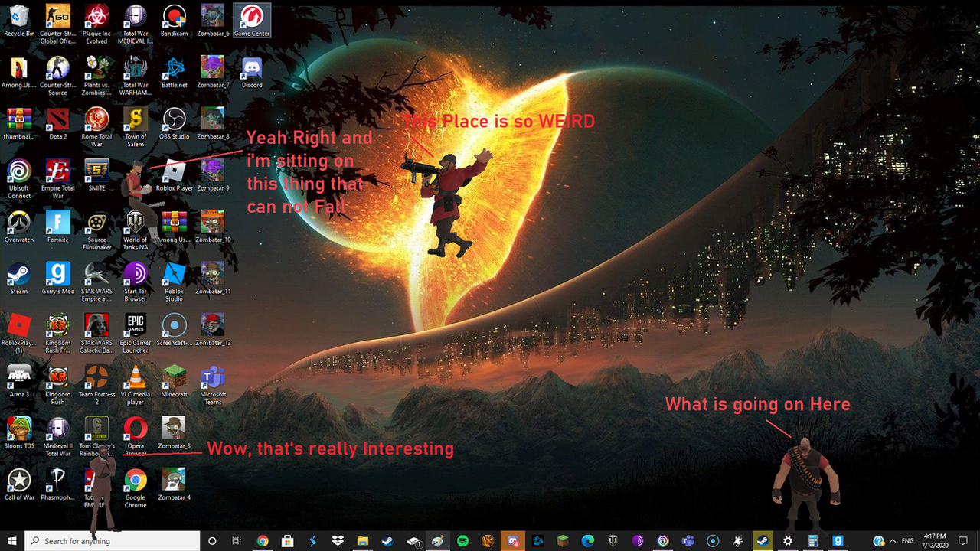The width and height of the screenshot is (980, 551).
Task: Click the Arma 3 desktop icon
Action: [x=19, y=381]
